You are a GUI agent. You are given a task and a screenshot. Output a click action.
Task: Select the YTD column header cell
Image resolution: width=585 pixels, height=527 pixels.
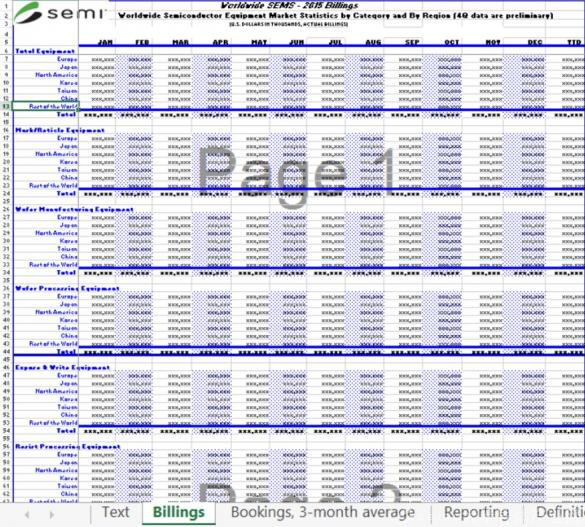(x=574, y=43)
